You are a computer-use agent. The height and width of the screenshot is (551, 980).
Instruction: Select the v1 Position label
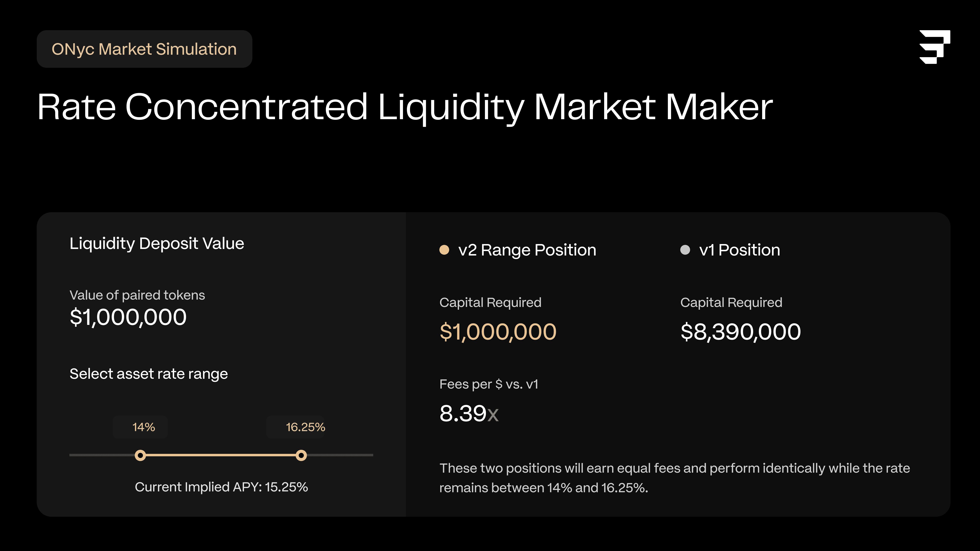[x=739, y=250]
